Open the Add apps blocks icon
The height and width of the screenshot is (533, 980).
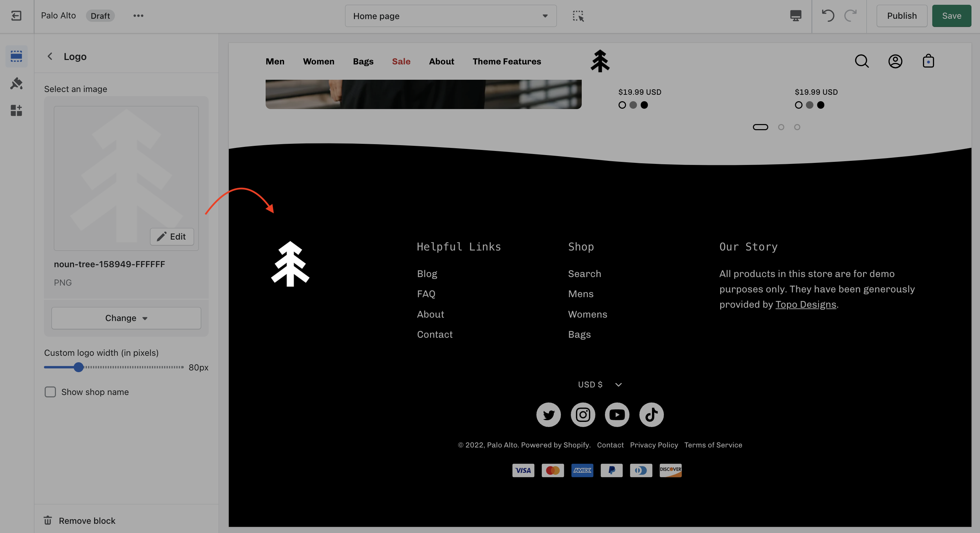point(16,111)
